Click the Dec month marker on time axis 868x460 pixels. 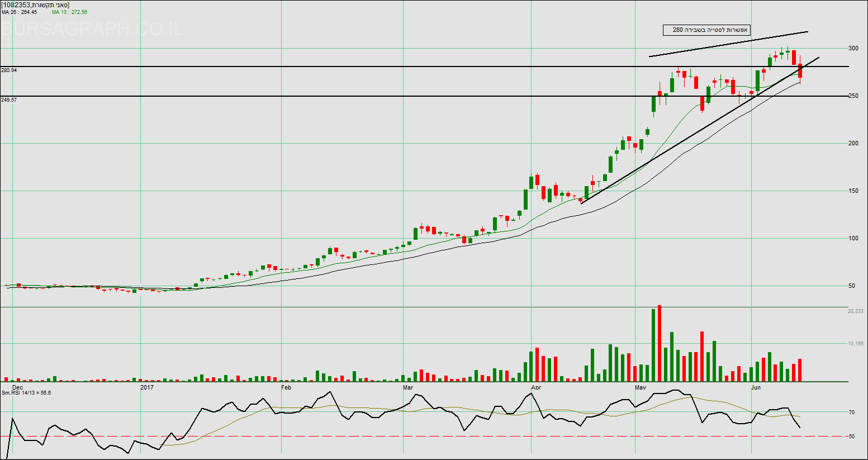[x=17, y=387]
